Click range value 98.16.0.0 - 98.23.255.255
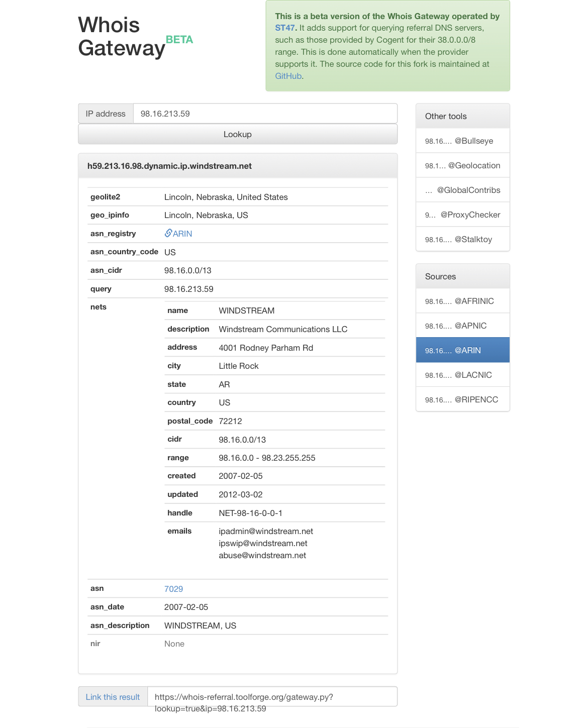The image size is (588, 728). pos(267,458)
